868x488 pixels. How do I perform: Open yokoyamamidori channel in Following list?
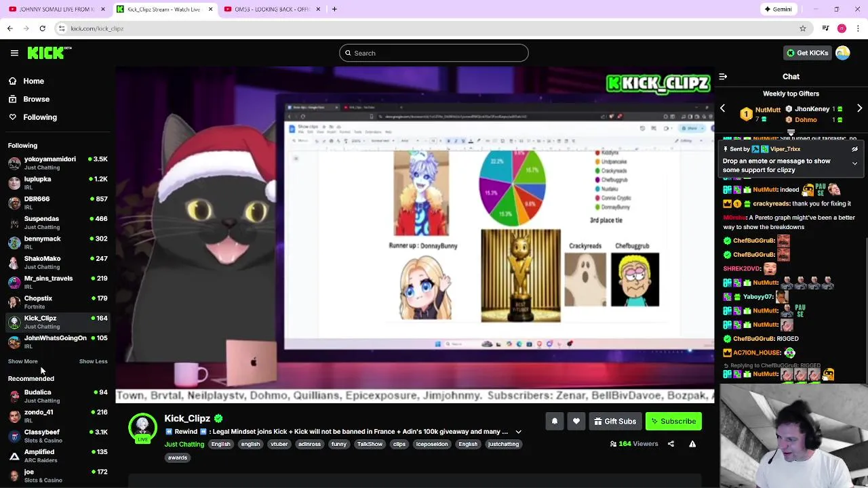tap(58, 163)
